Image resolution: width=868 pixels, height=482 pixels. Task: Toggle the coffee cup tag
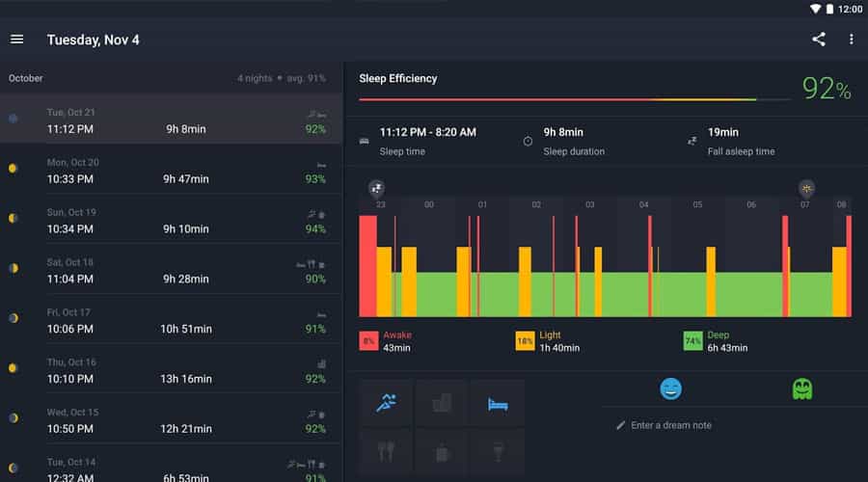point(441,451)
